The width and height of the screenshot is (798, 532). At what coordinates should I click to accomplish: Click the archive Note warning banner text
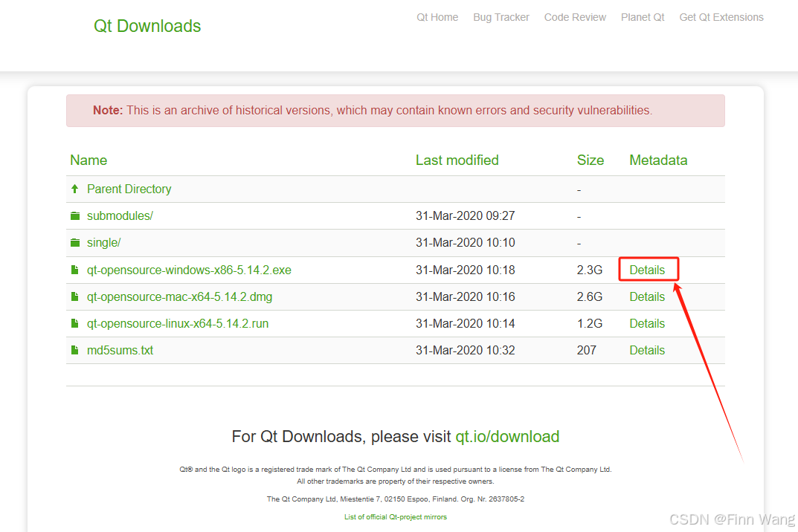373,111
